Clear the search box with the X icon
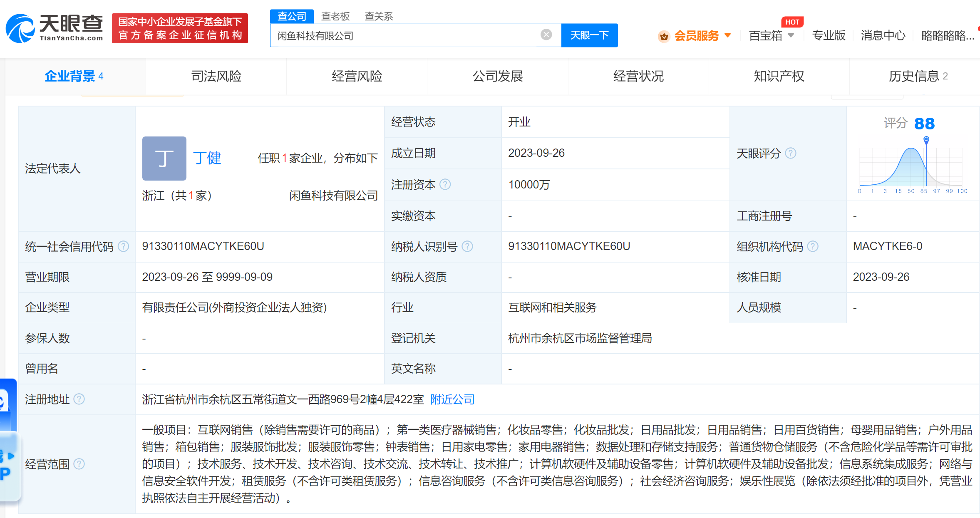Screen dimensions: 980x518 point(546,35)
